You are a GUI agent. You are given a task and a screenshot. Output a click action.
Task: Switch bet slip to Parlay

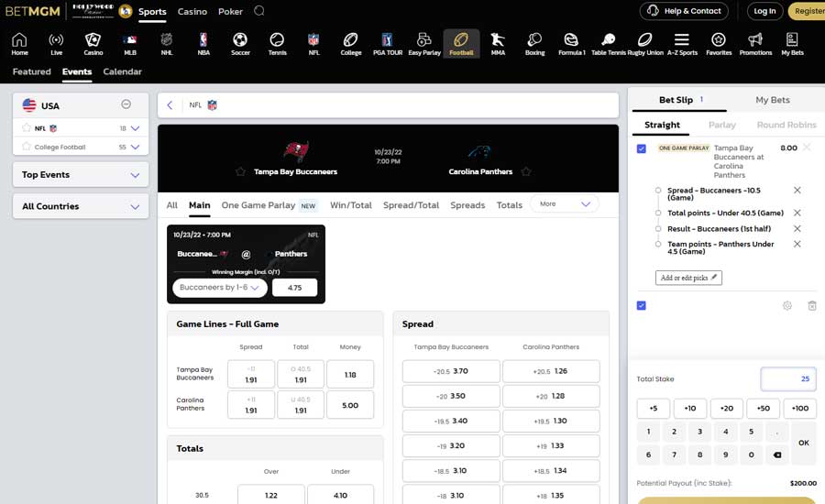(722, 125)
